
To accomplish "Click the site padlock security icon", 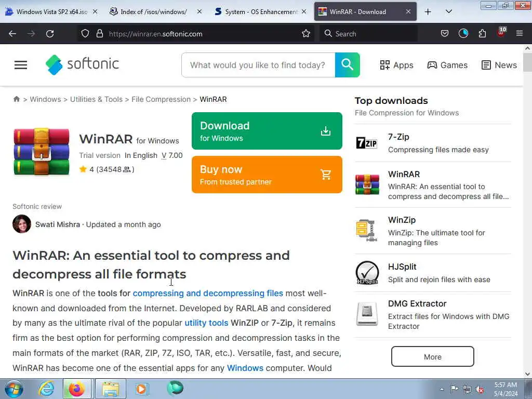I will pos(99,34).
